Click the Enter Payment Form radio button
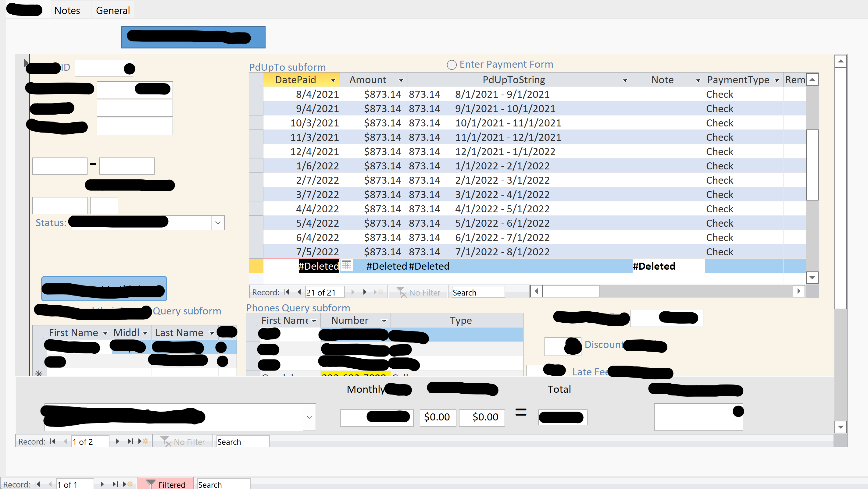Screen dimensions: 868x489 point(452,64)
